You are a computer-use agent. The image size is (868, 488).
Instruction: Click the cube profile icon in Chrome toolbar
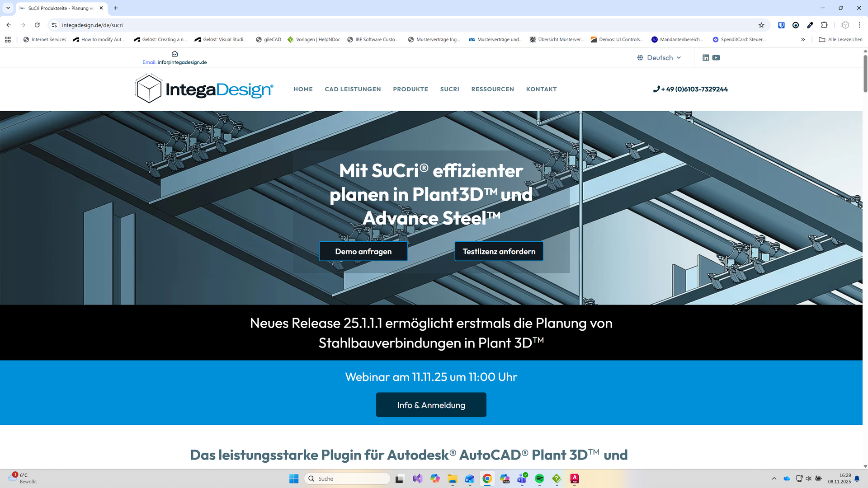pos(845,25)
